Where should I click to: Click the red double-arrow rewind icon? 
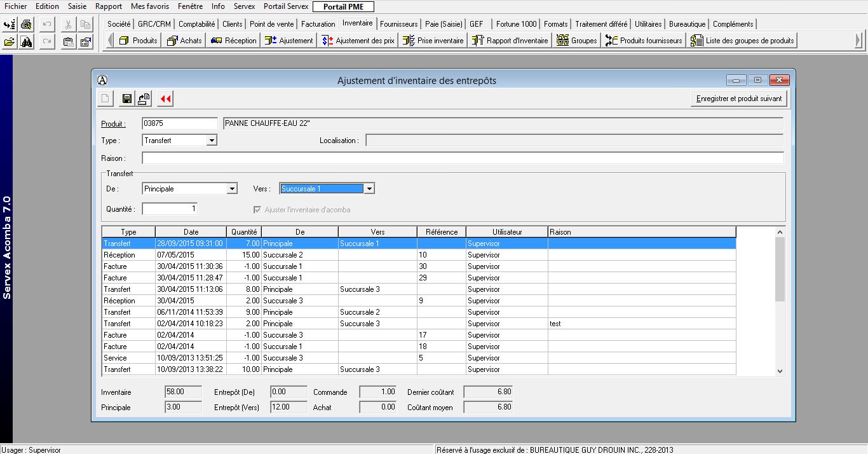click(166, 99)
